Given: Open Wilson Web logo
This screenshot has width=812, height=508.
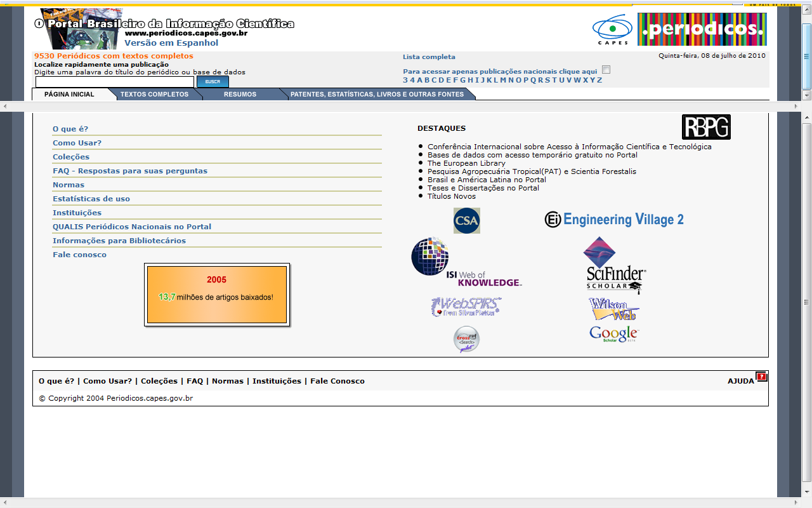Looking at the screenshot, I should point(613,309).
